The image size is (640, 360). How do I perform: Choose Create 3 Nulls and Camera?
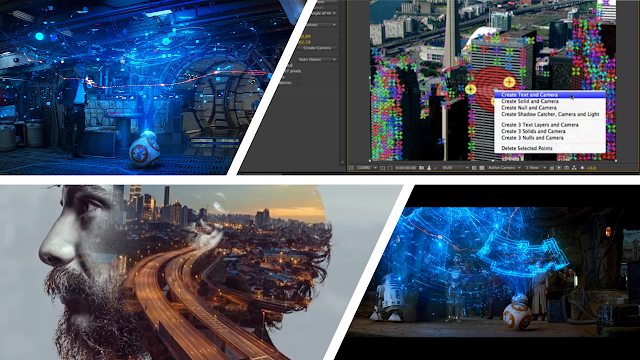click(549, 138)
